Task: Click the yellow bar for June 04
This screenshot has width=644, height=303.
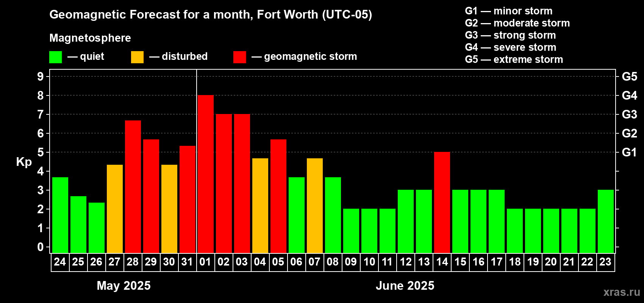Action: pyautogui.click(x=260, y=206)
